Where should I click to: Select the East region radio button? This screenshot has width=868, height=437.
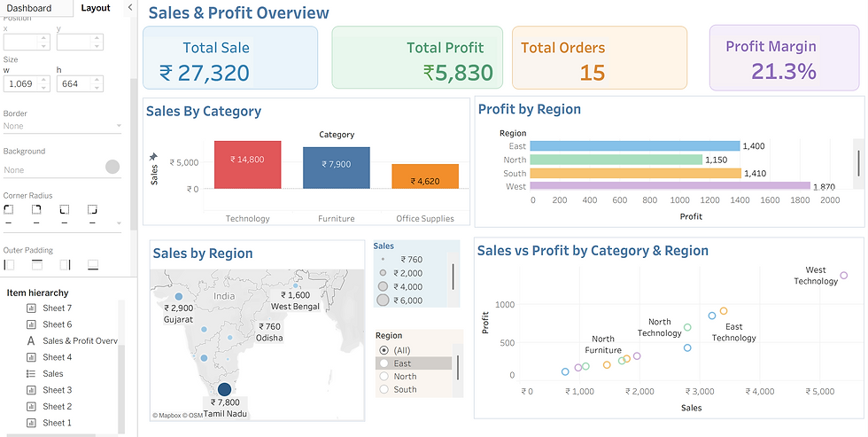384,363
